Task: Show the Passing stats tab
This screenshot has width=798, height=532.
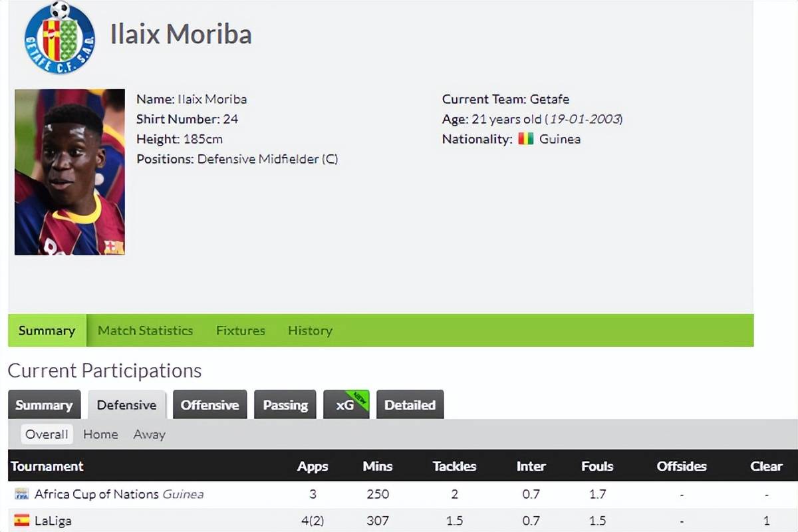Action: (285, 405)
